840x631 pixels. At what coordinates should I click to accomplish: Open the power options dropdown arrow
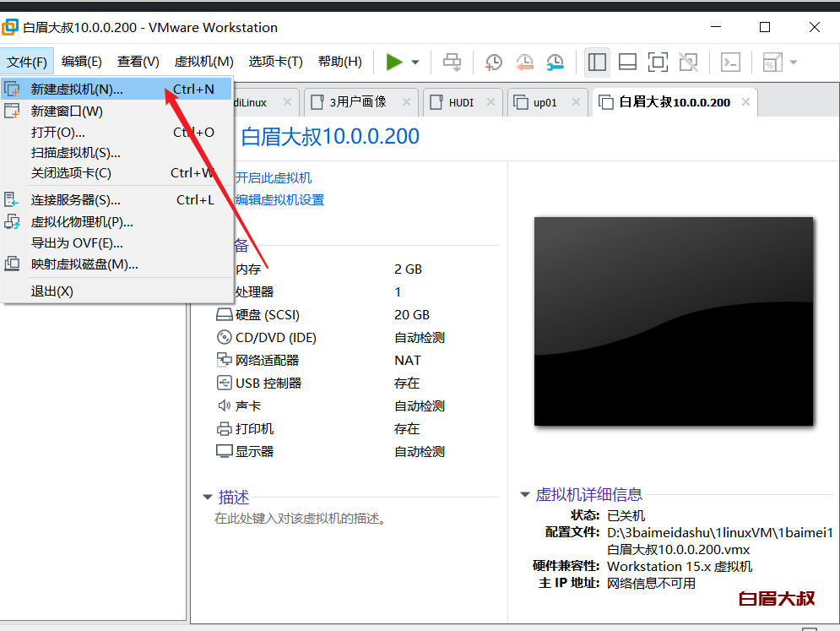[x=415, y=63]
